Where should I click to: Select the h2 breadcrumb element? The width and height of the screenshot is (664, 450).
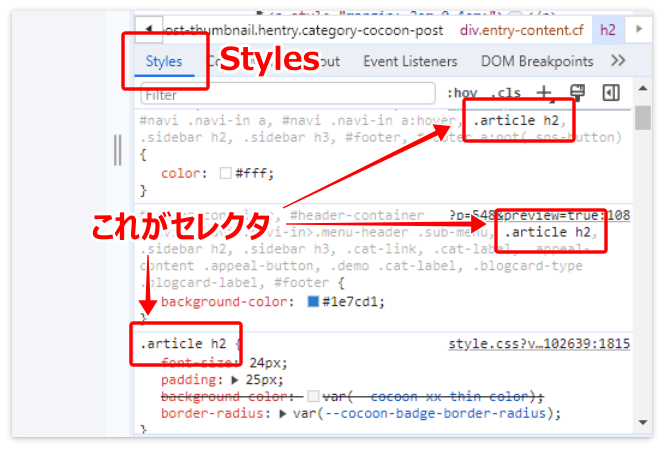click(x=608, y=30)
